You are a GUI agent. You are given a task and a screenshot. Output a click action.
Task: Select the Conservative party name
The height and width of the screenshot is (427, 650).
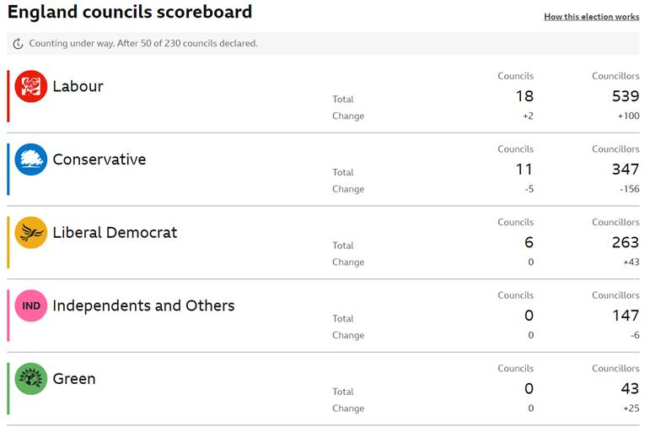click(99, 160)
